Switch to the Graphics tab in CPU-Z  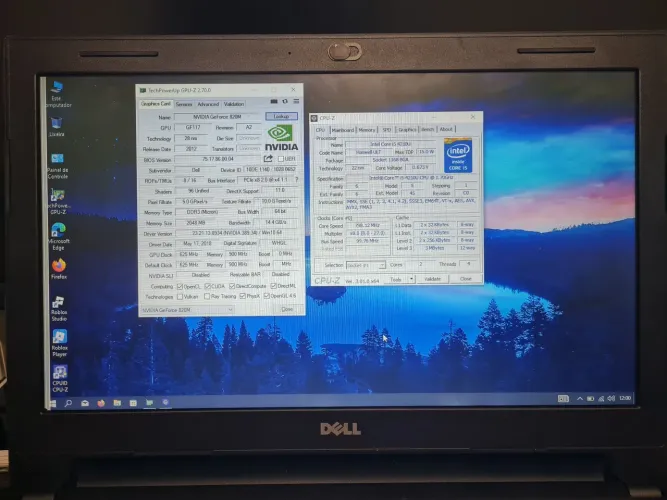(x=407, y=129)
